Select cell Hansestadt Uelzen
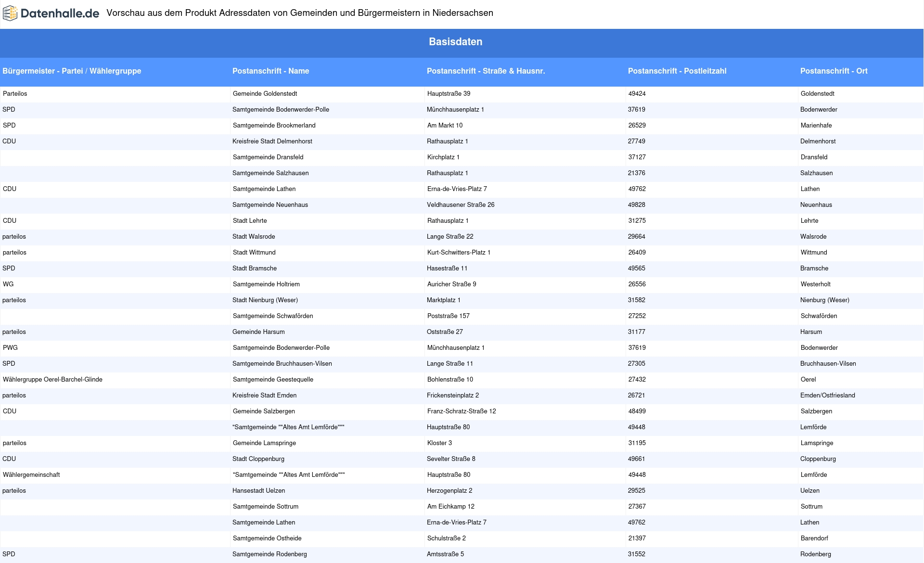Viewport: 924px width, 563px height. 258,491
